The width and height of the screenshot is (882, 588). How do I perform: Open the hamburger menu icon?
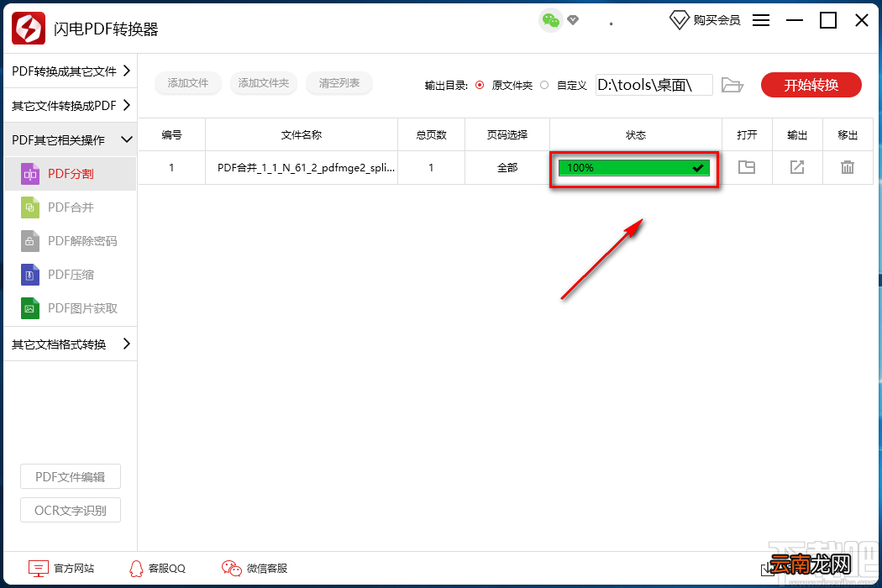click(761, 20)
